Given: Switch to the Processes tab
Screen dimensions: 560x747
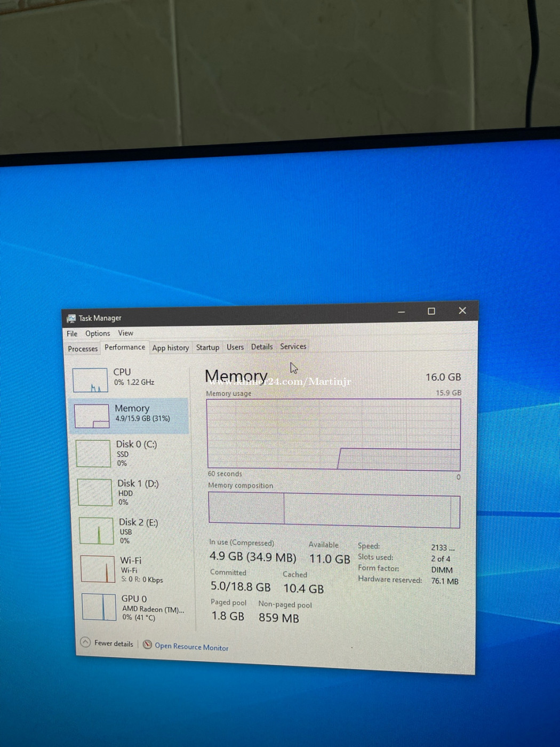Looking at the screenshot, I should coord(83,349).
